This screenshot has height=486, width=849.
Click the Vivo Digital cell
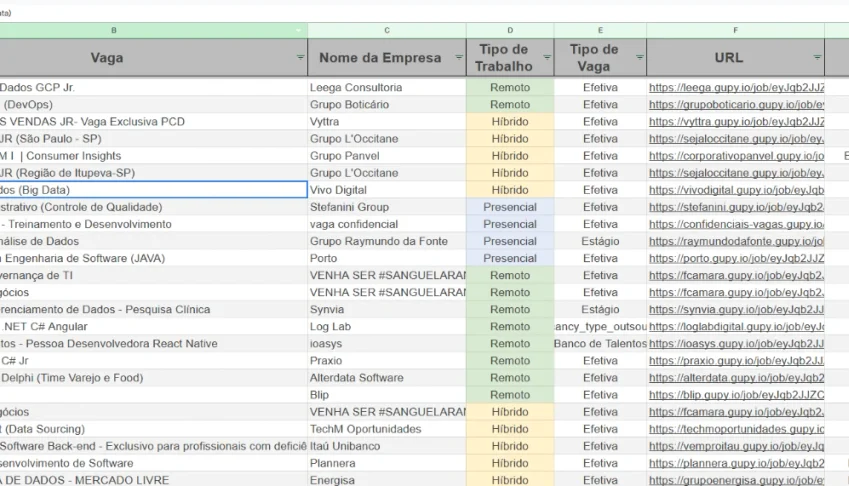387,190
